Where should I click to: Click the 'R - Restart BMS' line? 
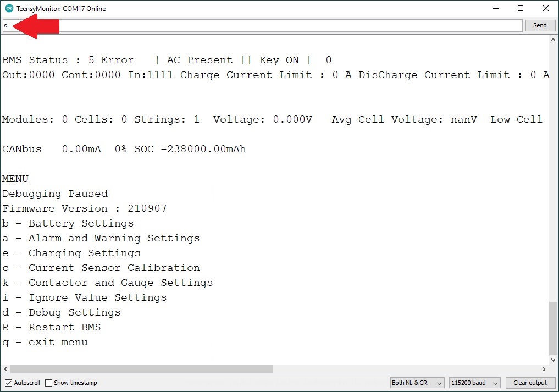point(51,328)
